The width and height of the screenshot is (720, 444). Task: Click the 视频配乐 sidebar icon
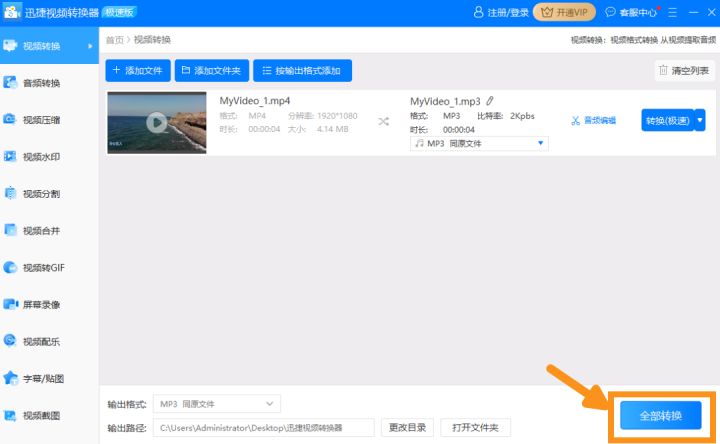[10, 341]
